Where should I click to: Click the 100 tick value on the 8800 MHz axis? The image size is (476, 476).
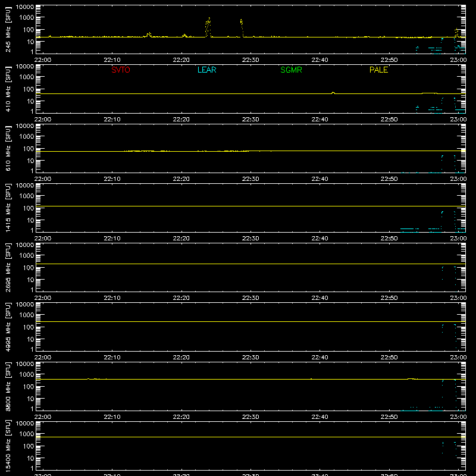coord(29,387)
